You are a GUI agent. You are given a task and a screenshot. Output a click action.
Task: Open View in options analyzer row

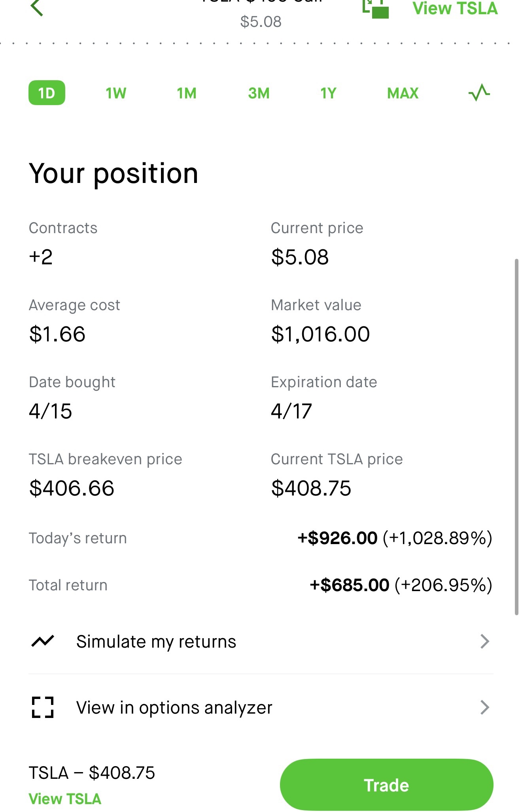click(261, 707)
